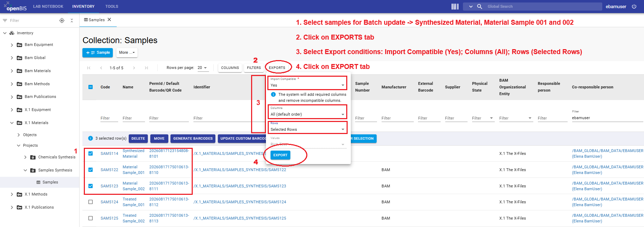Click Samples collection table icon
The height and width of the screenshot is (227, 644).
[x=39, y=182]
